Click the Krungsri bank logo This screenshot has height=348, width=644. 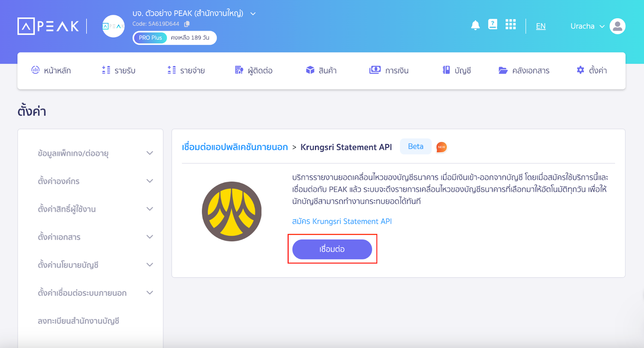point(232,211)
